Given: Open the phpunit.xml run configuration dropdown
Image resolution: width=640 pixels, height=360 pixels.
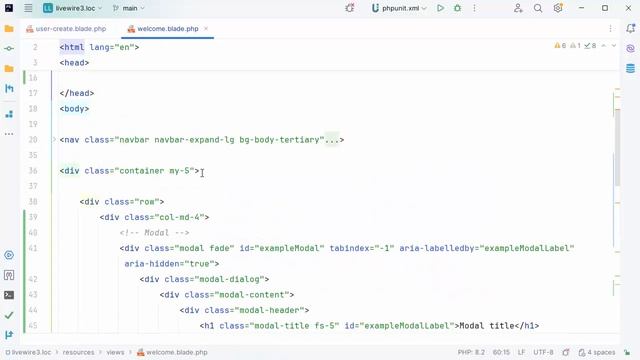Looking at the screenshot, I should click(399, 8).
